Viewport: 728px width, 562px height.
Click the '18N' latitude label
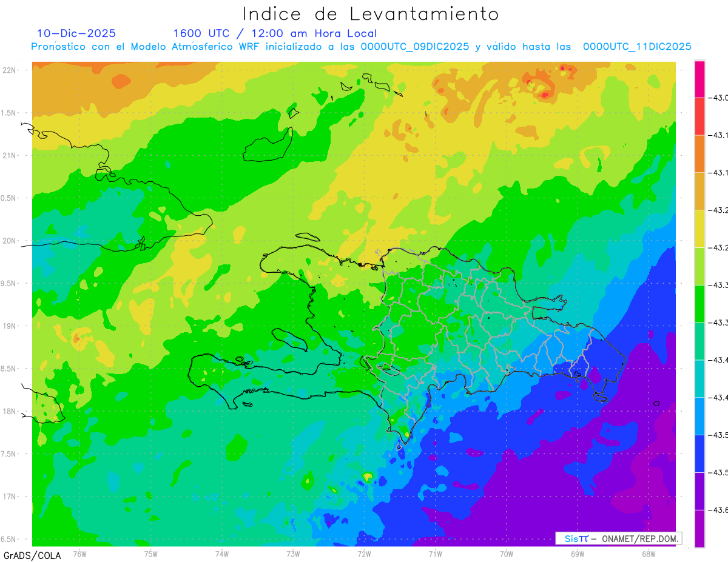10,412
